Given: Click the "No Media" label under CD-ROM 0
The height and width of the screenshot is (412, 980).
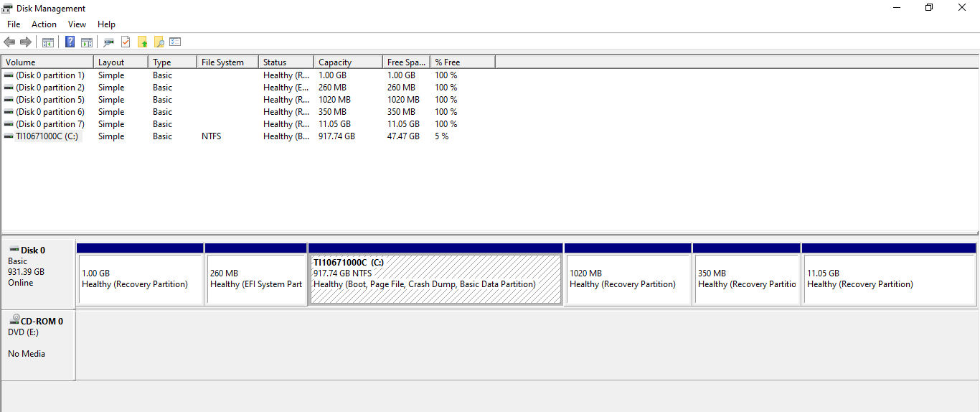Looking at the screenshot, I should point(27,354).
